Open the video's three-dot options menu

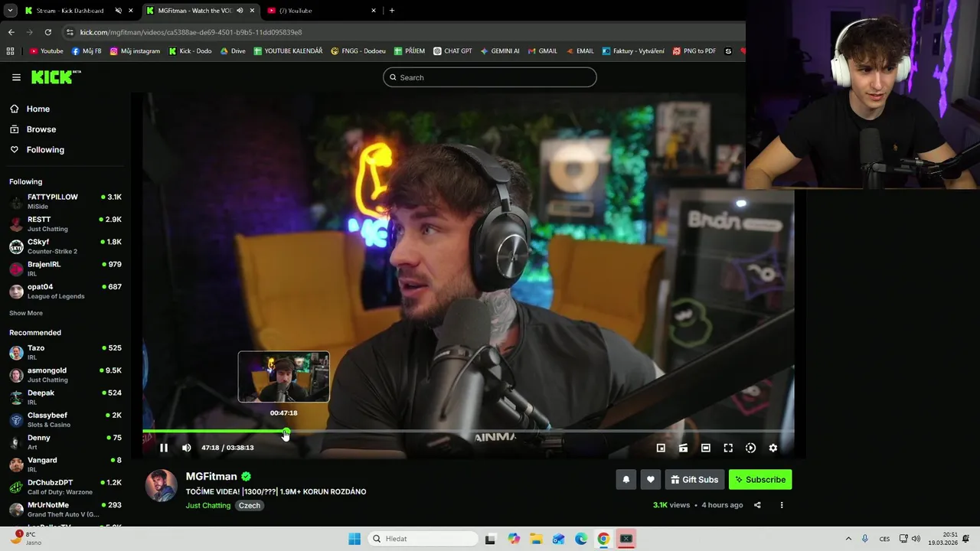782,505
